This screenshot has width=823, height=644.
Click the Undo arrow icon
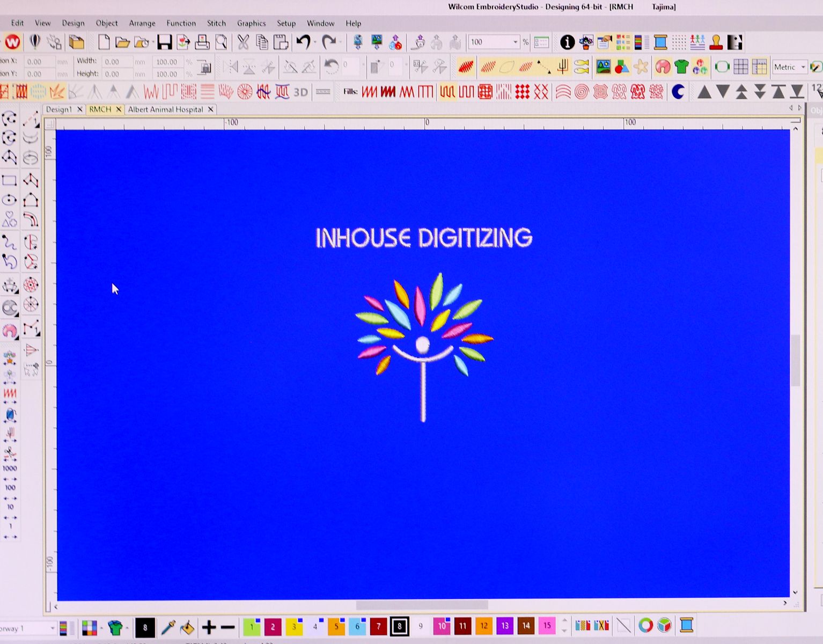click(x=304, y=42)
